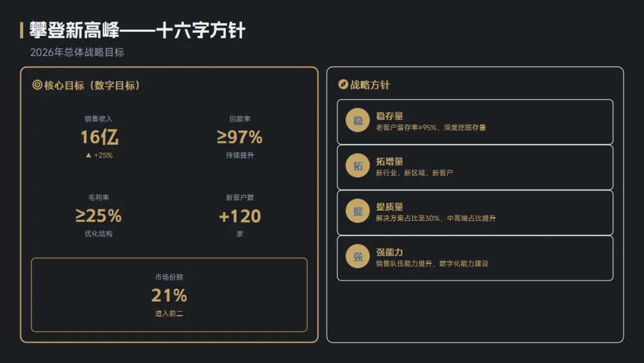
Task: Select the 稳存量 heading
Action: coord(389,116)
